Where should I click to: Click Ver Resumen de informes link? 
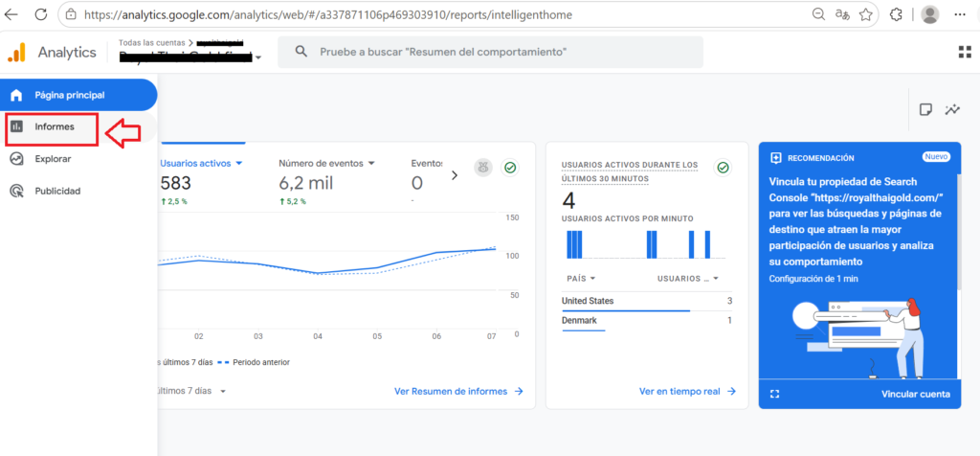coord(458,391)
